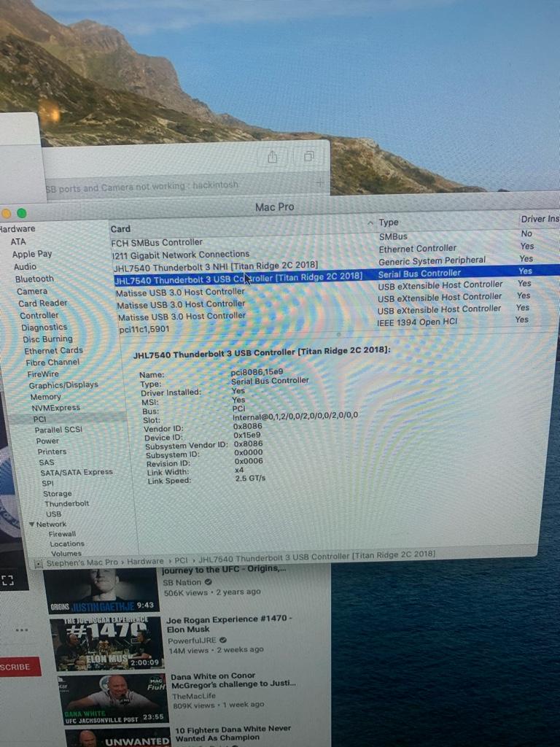Viewport: 560px width, 747px height.
Task: Select the FCH SMBus Controller row
Action: (157, 242)
